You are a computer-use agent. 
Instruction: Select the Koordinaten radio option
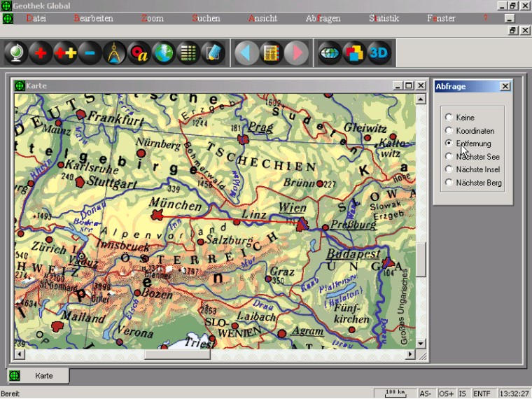coord(449,131)
